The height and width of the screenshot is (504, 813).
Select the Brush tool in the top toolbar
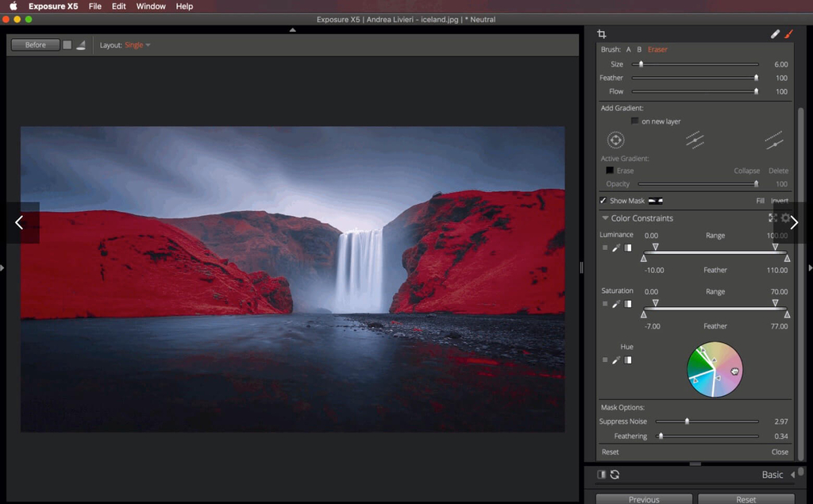pyautogui.click(x=790, y=33)
